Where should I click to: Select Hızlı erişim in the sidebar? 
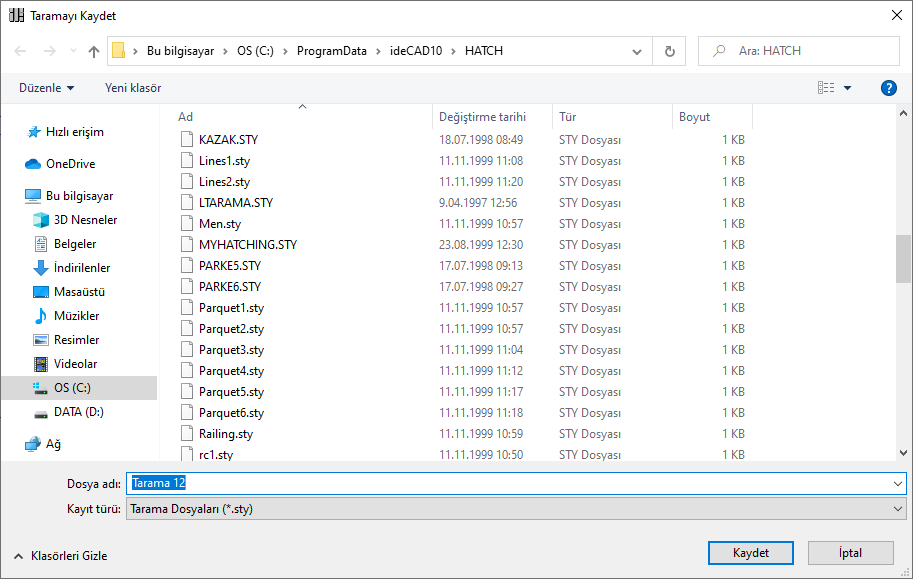click(x=75, y=132)
